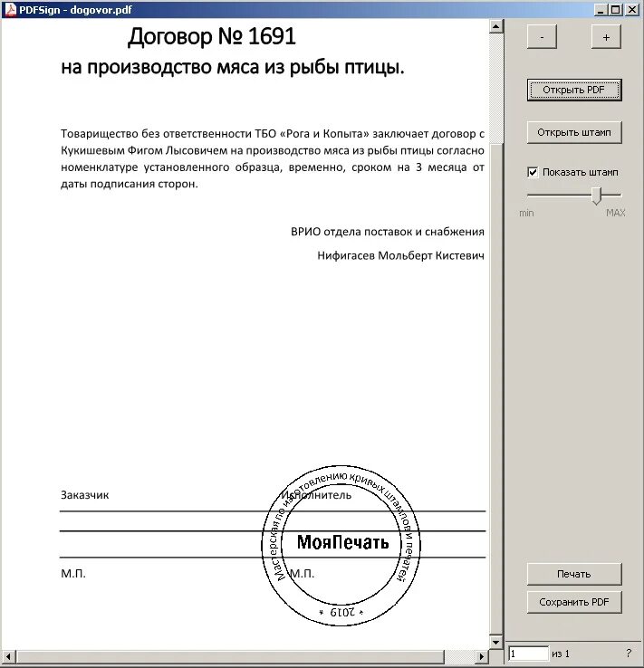The height and width of the screenshot is (668, 644).
Task: Click the vertical scrollbar up arrow
Action: point(495,26)
